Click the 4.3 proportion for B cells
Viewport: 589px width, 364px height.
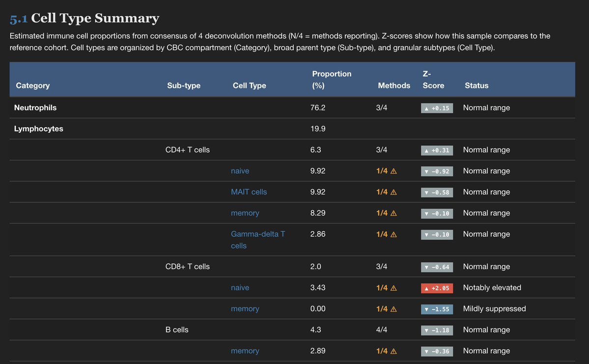coord(315,330)
